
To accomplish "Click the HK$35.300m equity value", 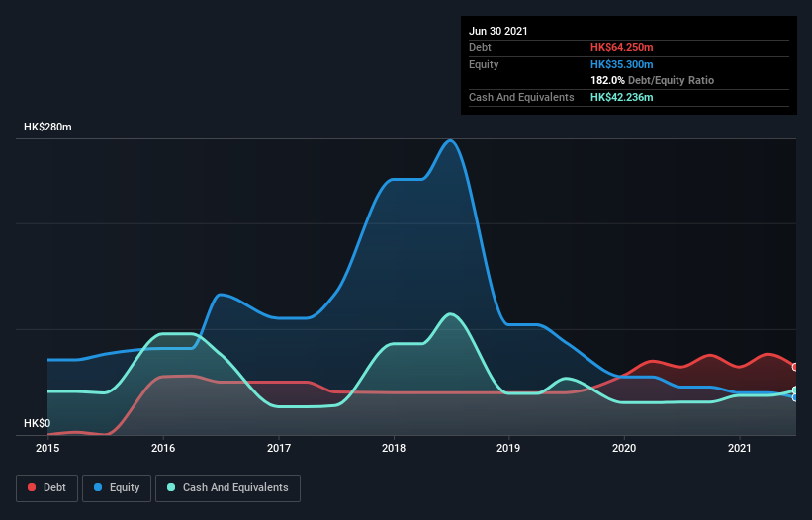I will 621,64.
